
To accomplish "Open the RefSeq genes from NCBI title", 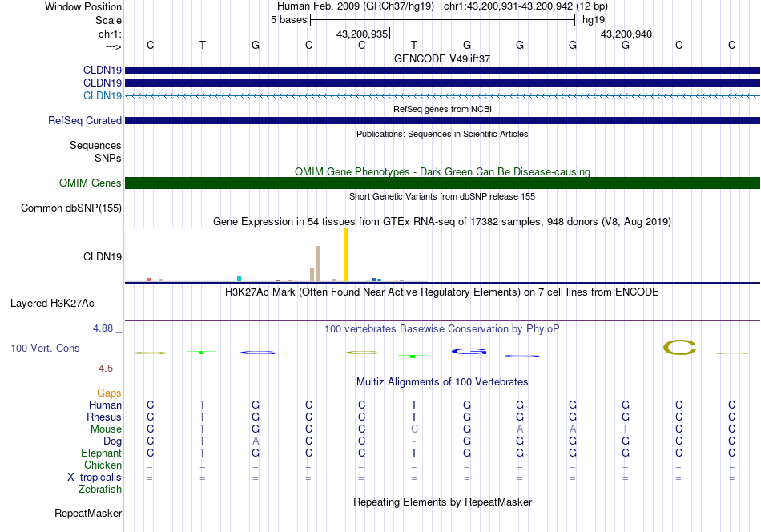I will [442, 109].
